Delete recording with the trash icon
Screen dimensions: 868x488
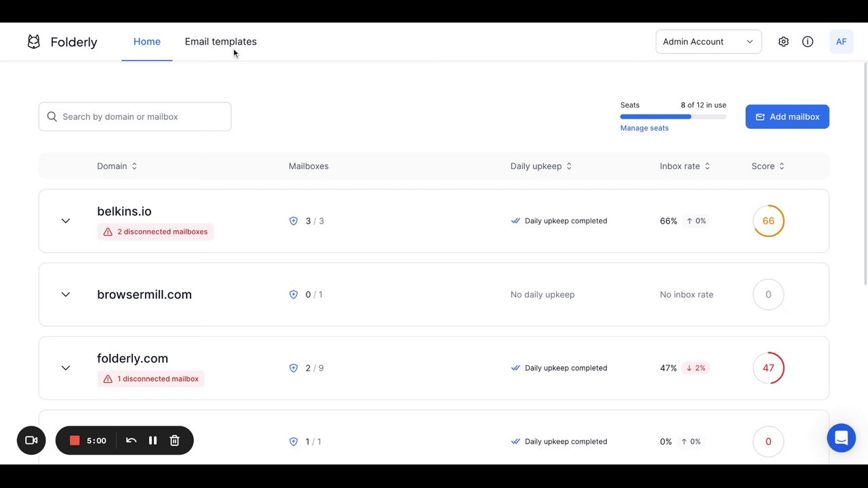[x=174, y=441]
